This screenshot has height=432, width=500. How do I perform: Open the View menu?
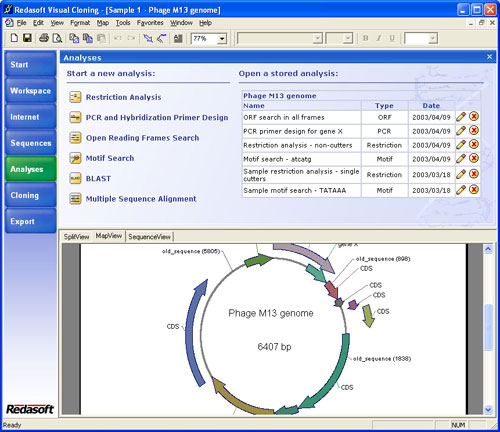[x=57, y=23]
